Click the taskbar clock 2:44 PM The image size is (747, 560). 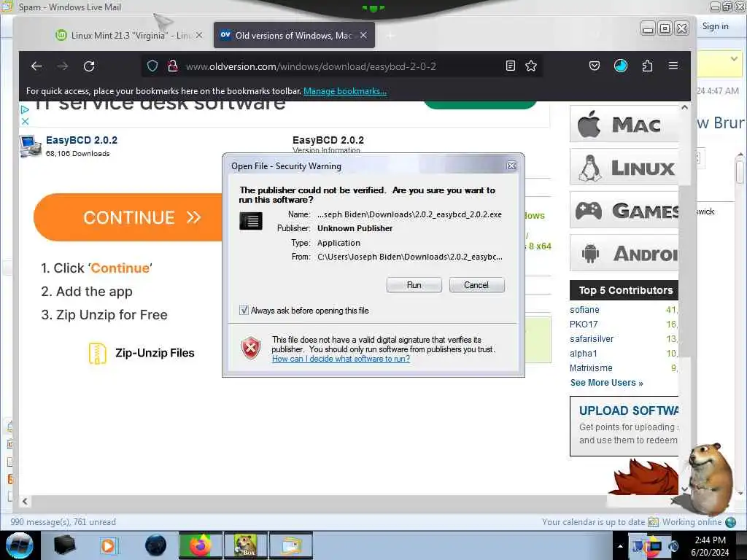(x=710, y=540)
